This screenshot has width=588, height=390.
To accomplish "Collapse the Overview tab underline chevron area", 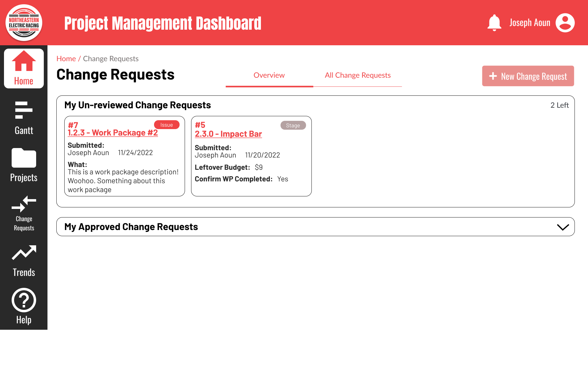I will coord(269,87).
